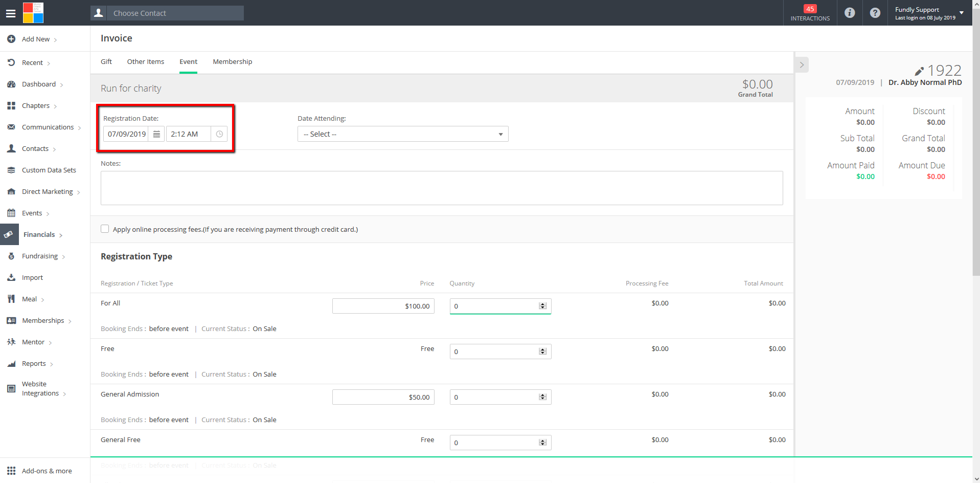Switch to the Gift tab
Viewport: 980px width, 483px height.
[x=106, y=61]
